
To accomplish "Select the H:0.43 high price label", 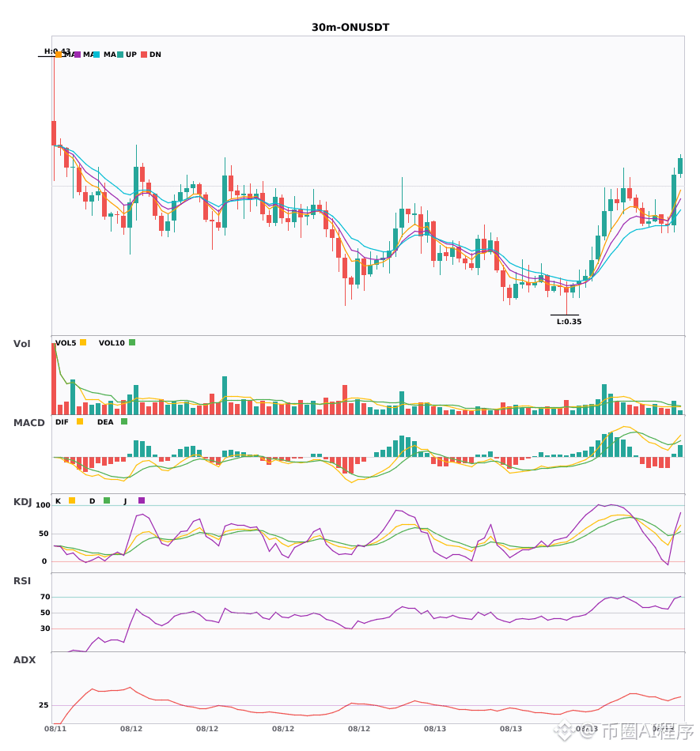I will click(x=57, y=51).
